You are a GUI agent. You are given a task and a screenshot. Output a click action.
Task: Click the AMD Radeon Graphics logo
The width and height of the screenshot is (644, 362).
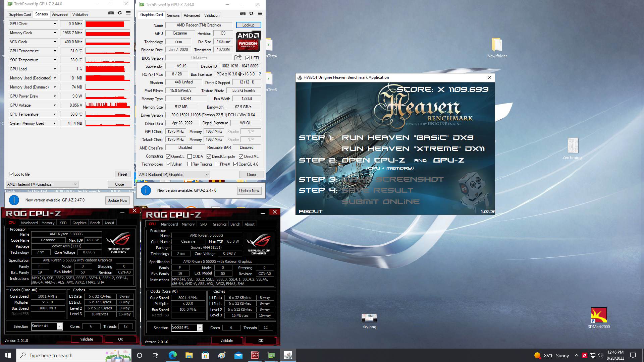pyautogui.click(x=248, y=41)
